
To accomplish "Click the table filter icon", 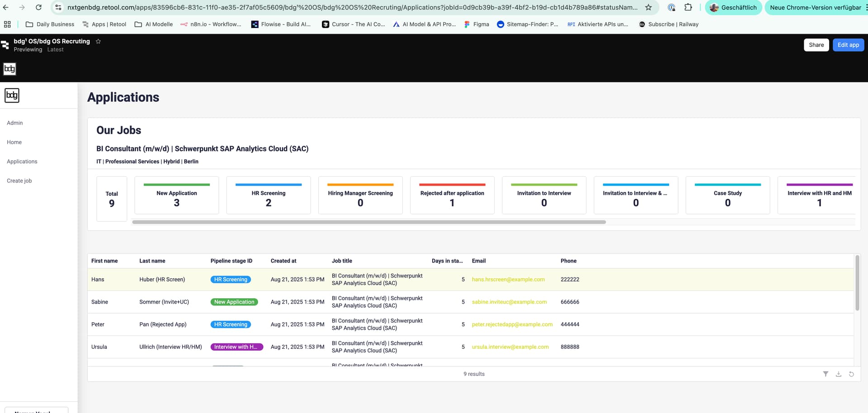I will (826, 374).
